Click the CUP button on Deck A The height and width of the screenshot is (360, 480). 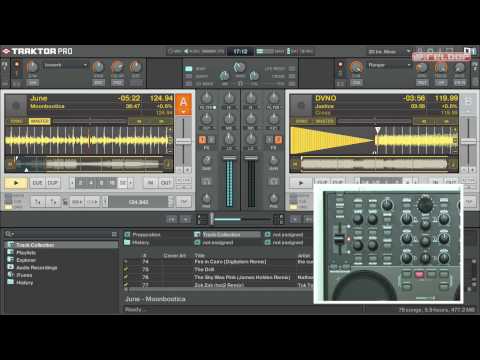(x=52, y=183)
